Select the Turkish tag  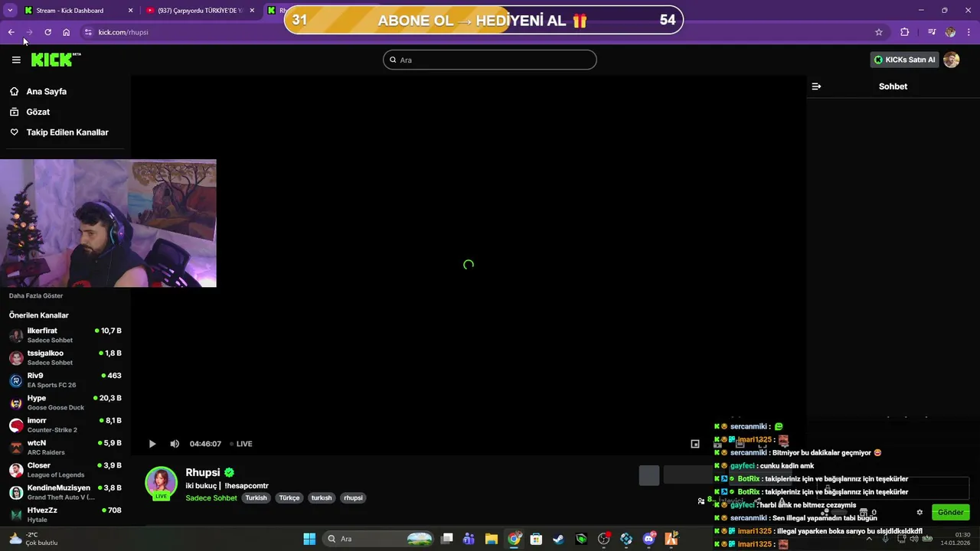pos(256,498)
